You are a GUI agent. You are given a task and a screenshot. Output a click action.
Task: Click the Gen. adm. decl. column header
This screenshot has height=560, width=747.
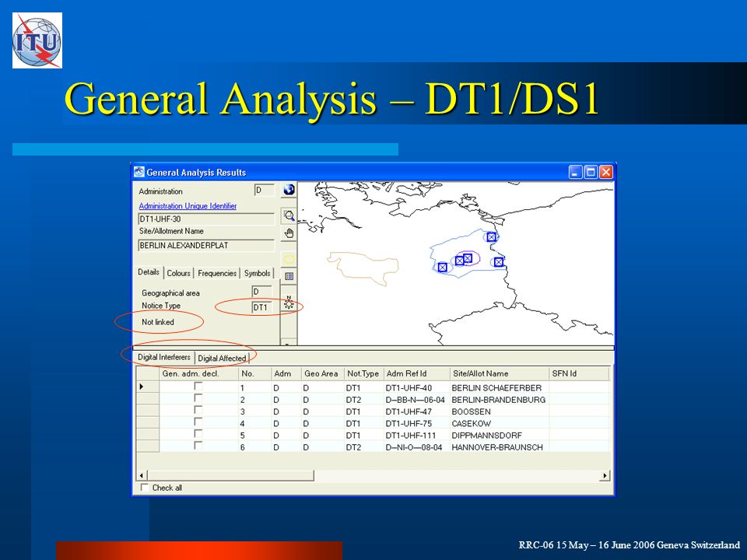coord(198,374)
